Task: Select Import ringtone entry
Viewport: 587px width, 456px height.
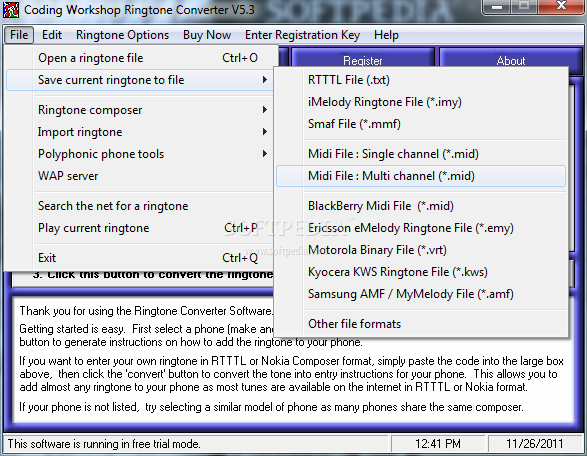Action: tap(141, 132)
